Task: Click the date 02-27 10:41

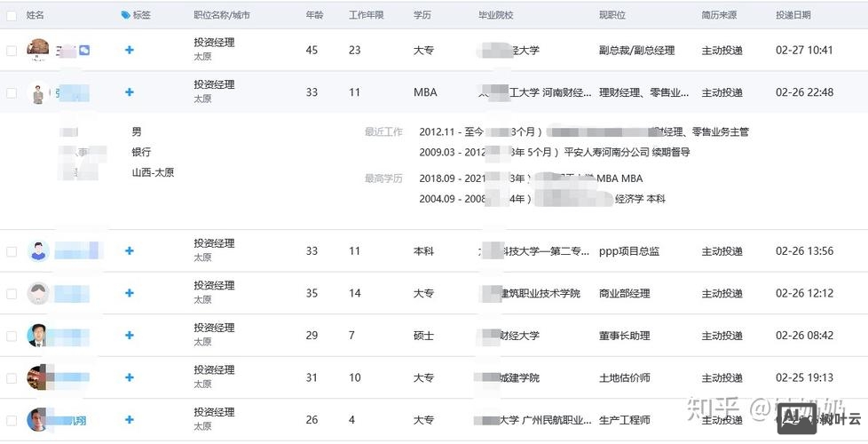Action: point(804,51)
